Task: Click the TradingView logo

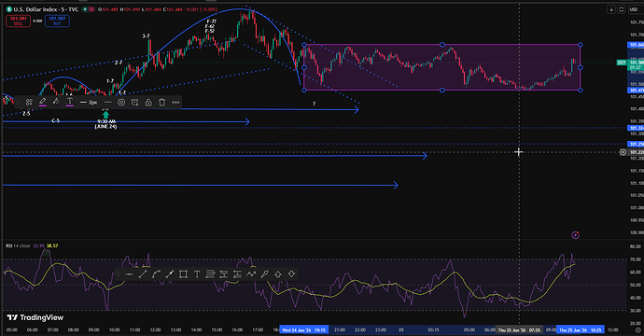Action: coord(35,317)
